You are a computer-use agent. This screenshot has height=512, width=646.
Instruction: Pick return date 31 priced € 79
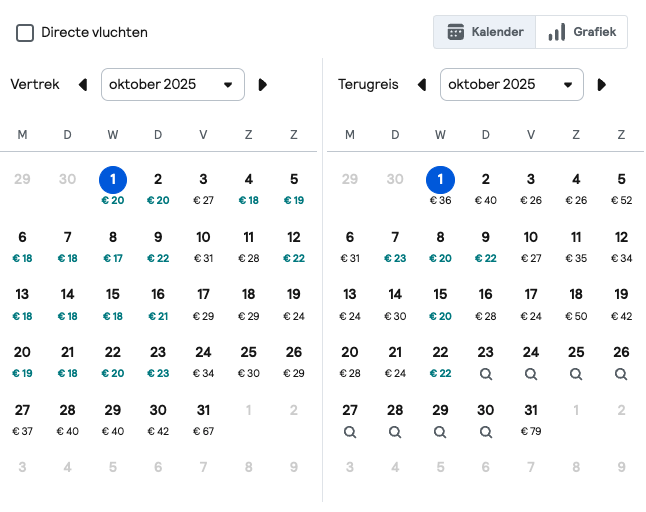pos(531,419)
